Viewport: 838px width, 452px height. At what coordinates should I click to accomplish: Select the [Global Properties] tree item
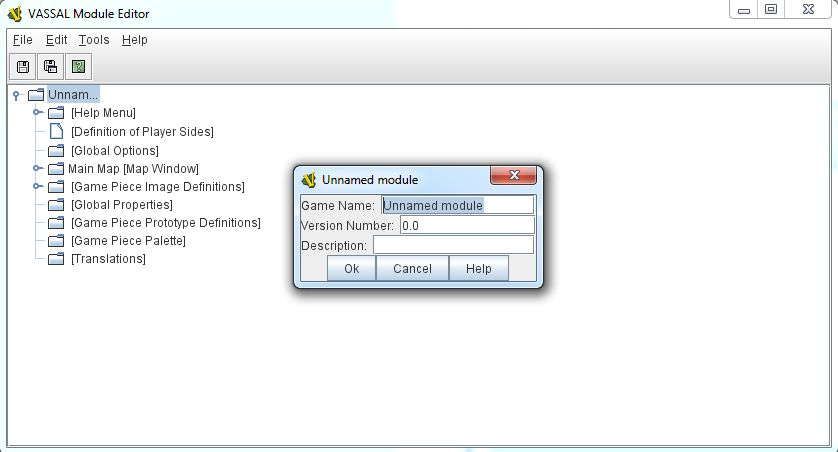tap(122, 205)
